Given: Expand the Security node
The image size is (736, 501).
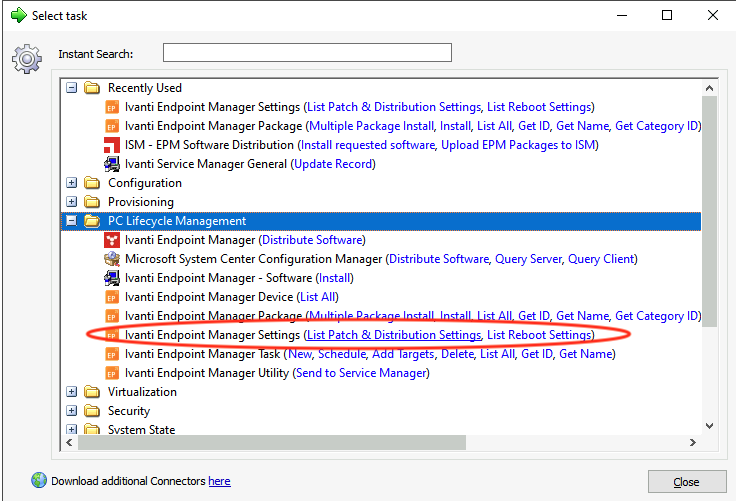Looking at the screenshot, I should (71, 411).
